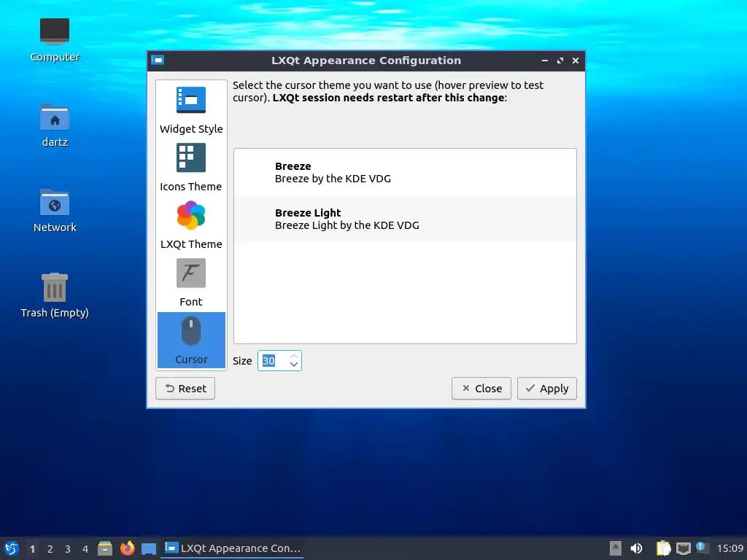
Task: Launch Firefox from the panel
Action: [127, 548]
